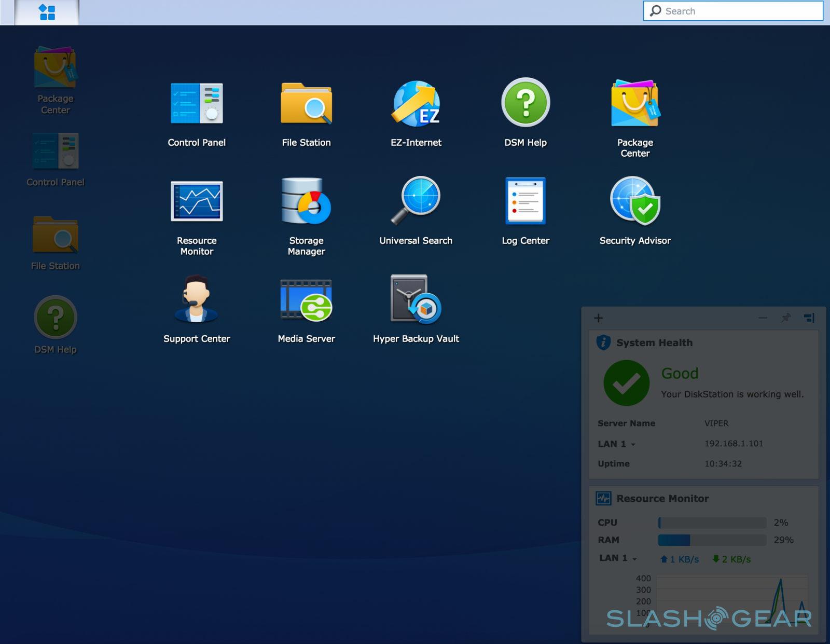Click the plus button to add widget
This screenshot has height=644, width=830.
(598, 318)
